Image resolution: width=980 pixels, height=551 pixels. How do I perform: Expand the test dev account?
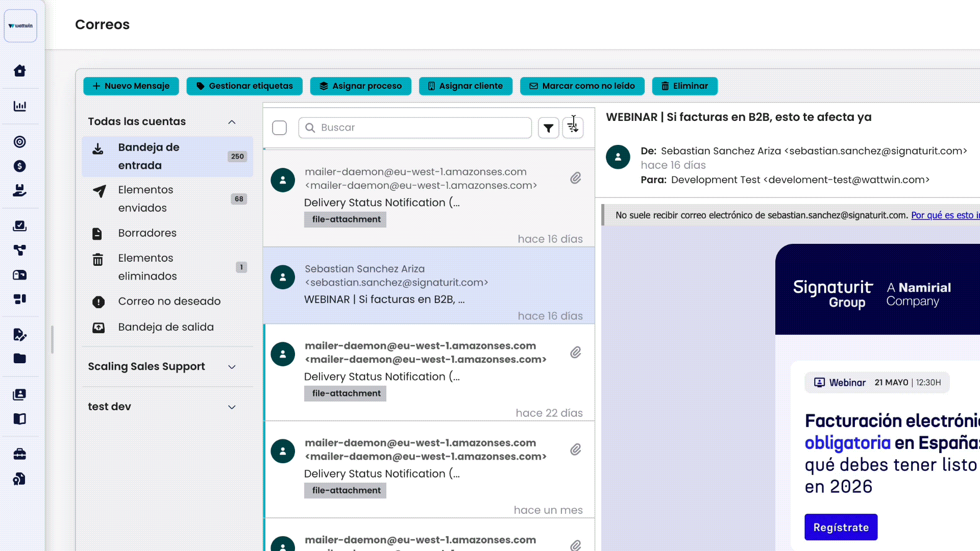pos(232,407)
